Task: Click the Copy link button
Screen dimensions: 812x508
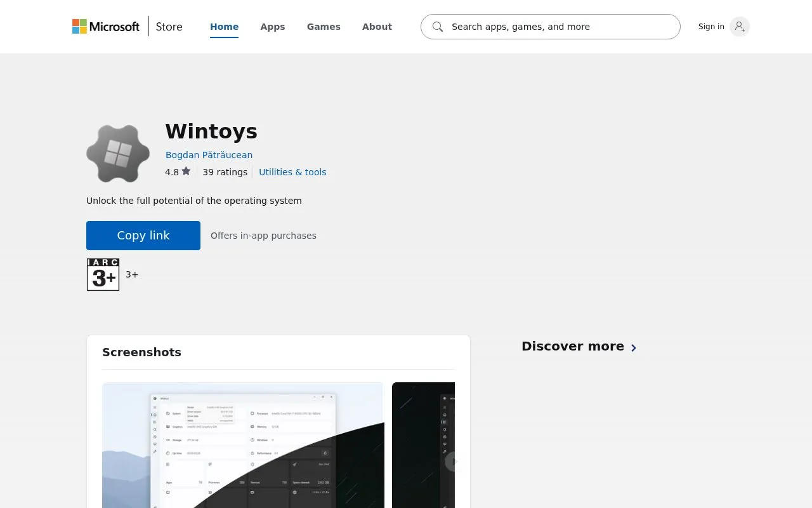Action: coord(143,236)
